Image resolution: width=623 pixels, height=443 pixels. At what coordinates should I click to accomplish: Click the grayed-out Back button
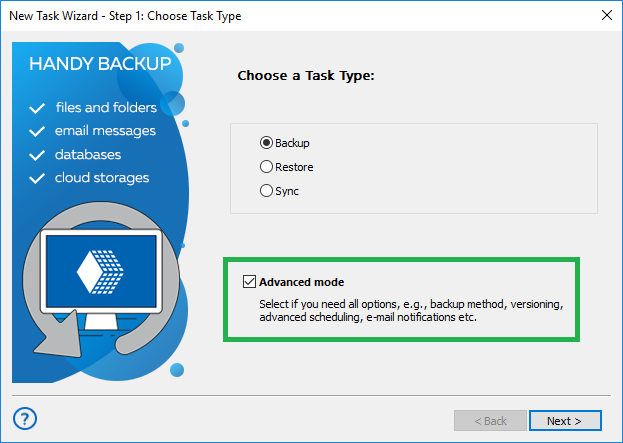[x=490, y=420]
